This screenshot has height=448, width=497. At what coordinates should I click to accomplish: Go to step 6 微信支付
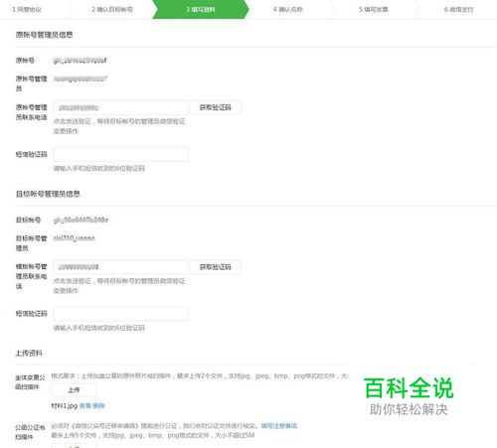(458, 10)
